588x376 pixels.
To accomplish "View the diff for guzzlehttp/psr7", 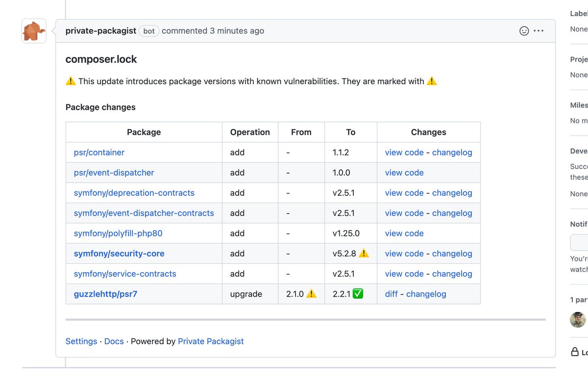I will click(x=392, y=294).
